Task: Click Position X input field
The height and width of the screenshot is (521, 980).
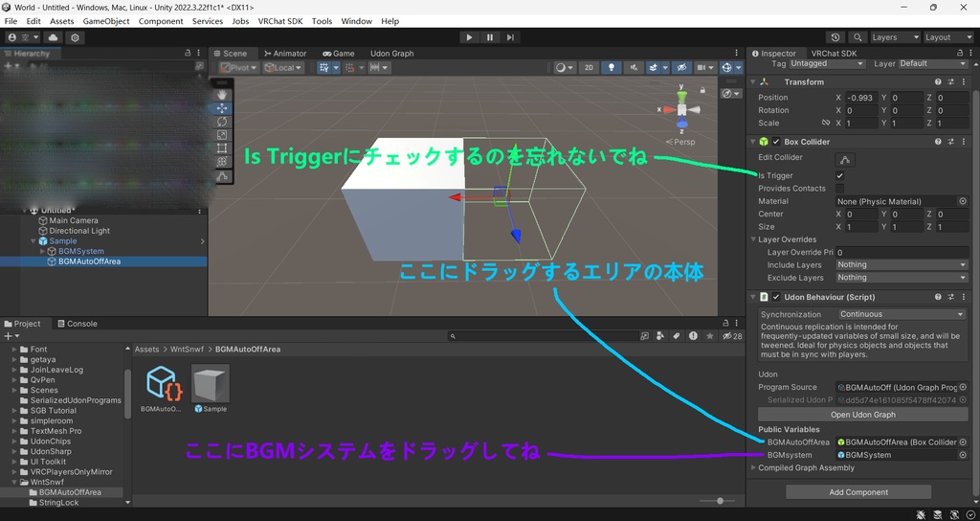Action: point(860,98)
